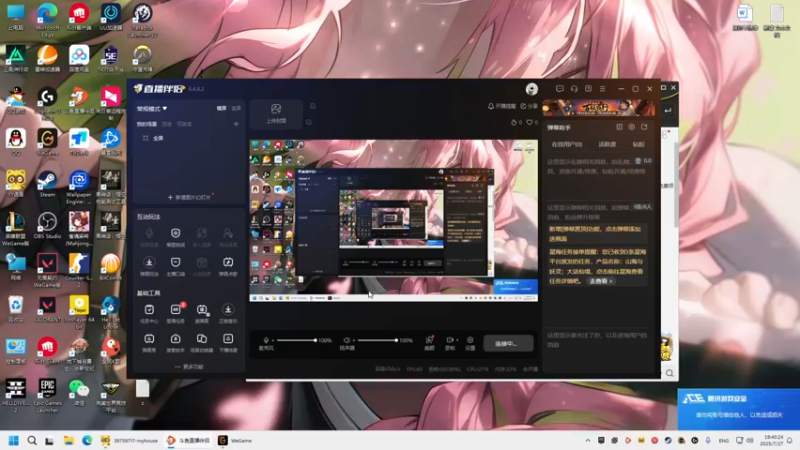Open the 任务中心 task center tool
Viewport: 800px width, 450px height.
click(149, 313)
